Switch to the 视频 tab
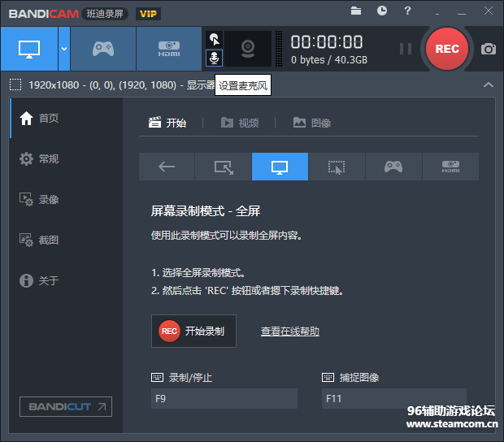 (240, 123)
